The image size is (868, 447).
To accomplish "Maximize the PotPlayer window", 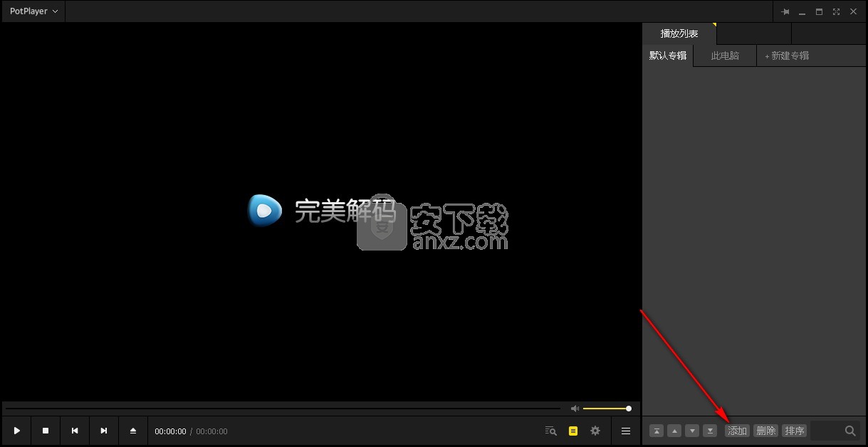I will click(x=820, y=11).
